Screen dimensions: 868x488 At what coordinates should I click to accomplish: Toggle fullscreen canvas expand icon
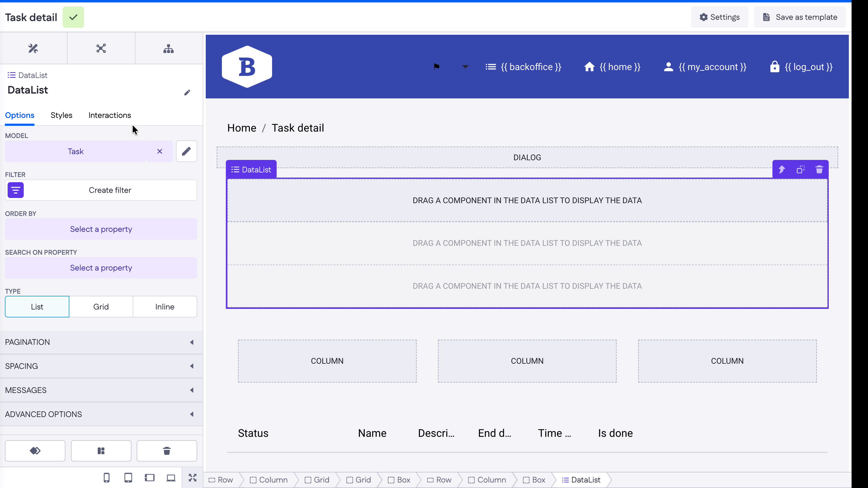(192, 478)
